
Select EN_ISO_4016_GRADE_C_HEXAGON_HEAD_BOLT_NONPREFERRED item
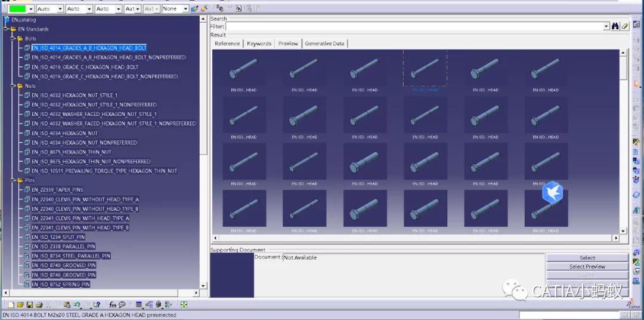click(x=104, y=76)
